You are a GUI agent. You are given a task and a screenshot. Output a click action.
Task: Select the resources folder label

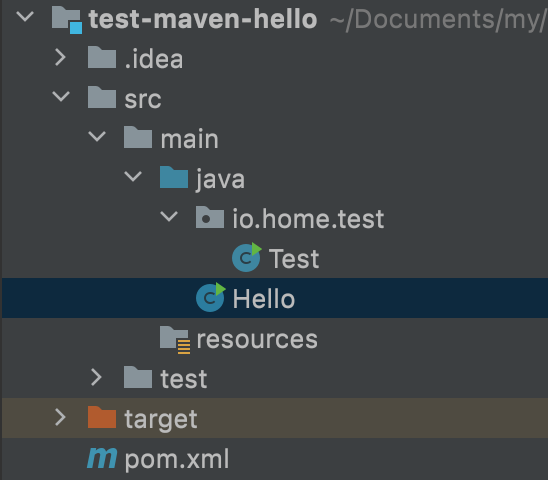click(x=257, y=339)
